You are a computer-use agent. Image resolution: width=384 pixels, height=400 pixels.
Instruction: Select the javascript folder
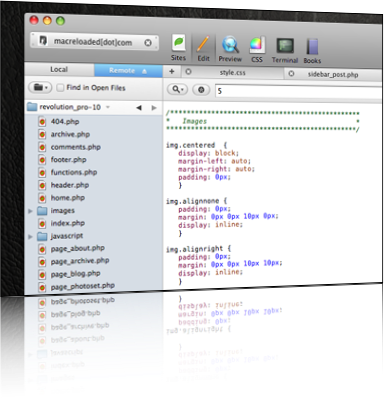click(x=67, y=236)
